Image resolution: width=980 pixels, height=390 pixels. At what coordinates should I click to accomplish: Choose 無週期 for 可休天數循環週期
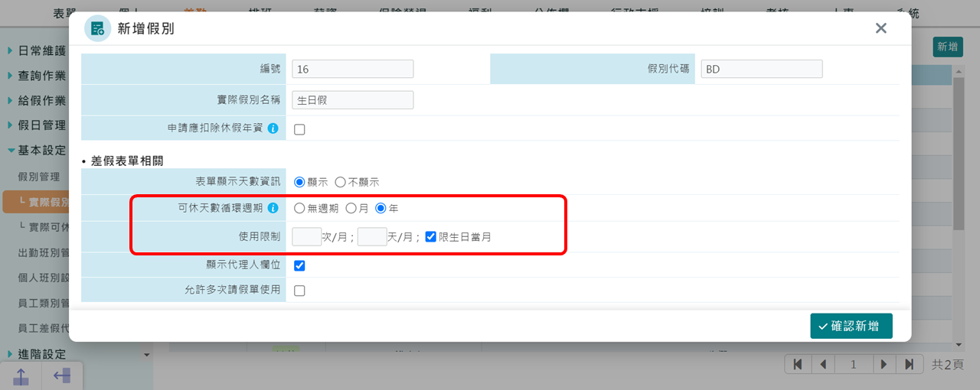point(299,208)
